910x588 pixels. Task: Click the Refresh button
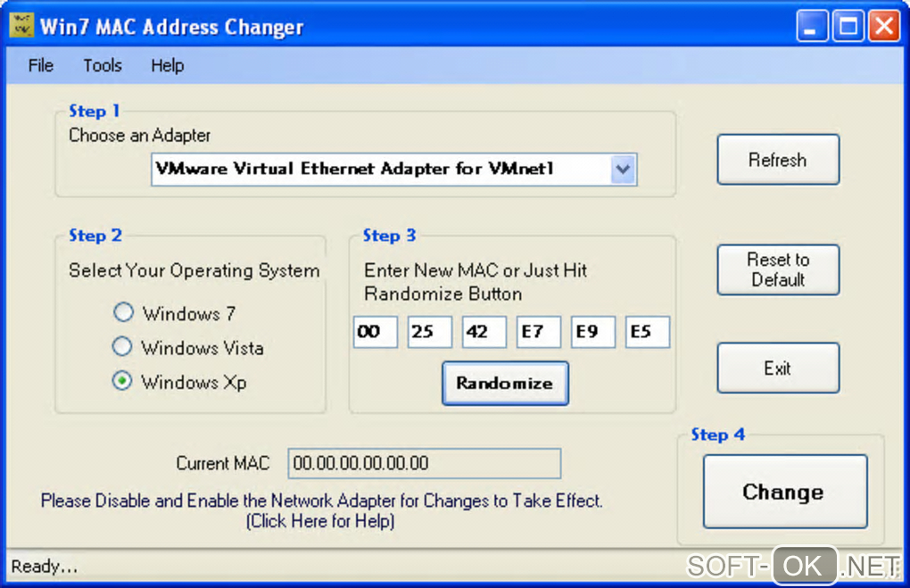[x=778, y=160]
